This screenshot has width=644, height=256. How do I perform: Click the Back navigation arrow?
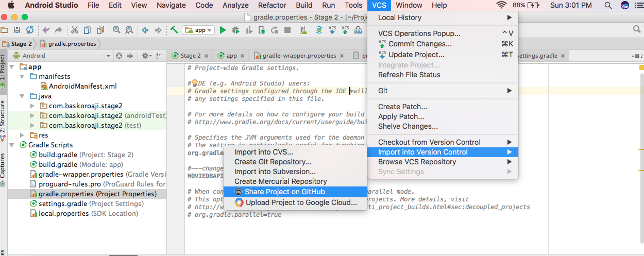coord(145,30)
